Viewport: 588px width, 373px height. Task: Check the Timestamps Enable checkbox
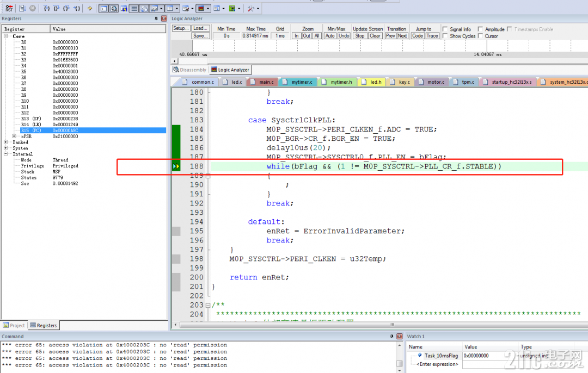(509, 29)
